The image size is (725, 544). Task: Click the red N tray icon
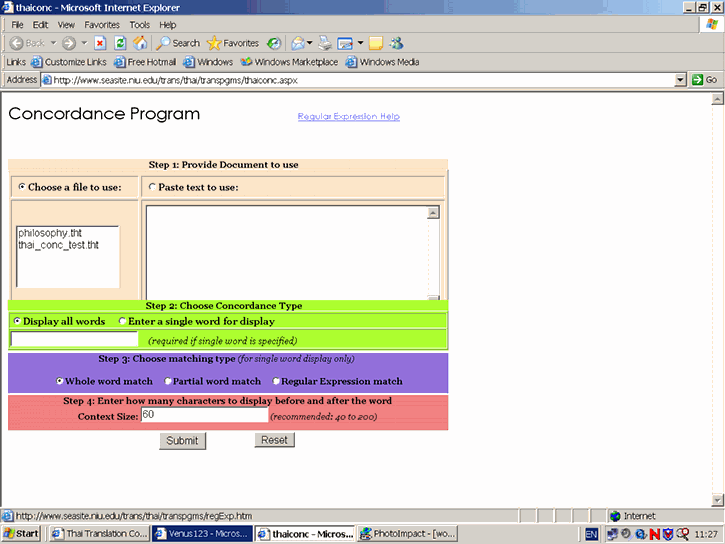coord(654,534)
